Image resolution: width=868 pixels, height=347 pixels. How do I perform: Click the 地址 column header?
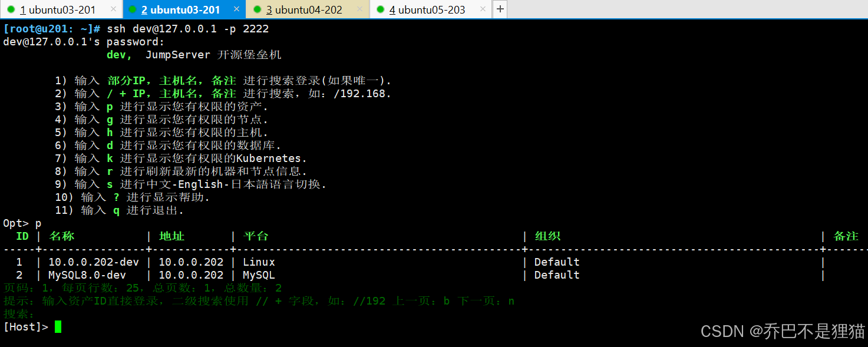(171, 236)
